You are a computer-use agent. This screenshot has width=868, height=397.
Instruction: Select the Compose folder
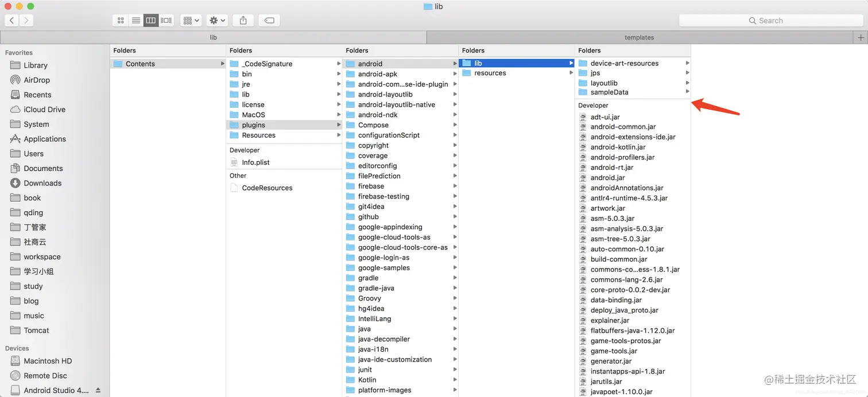pyautogui.click(x=401, y=125)
